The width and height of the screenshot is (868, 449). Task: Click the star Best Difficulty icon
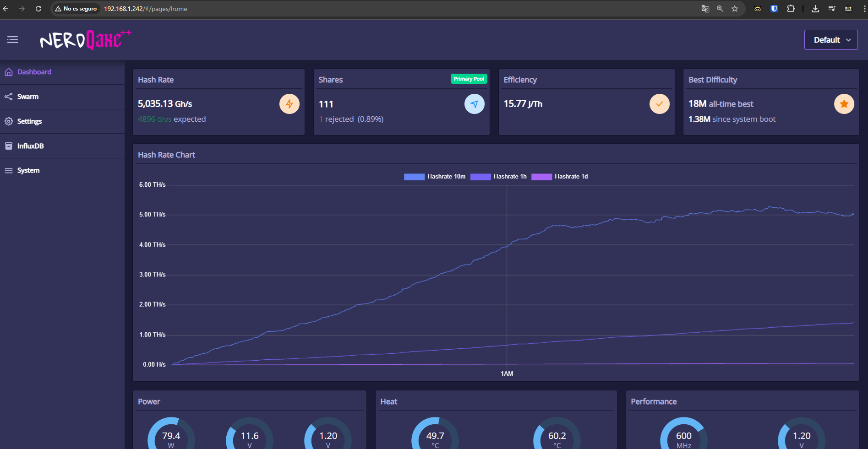point(844,104)
